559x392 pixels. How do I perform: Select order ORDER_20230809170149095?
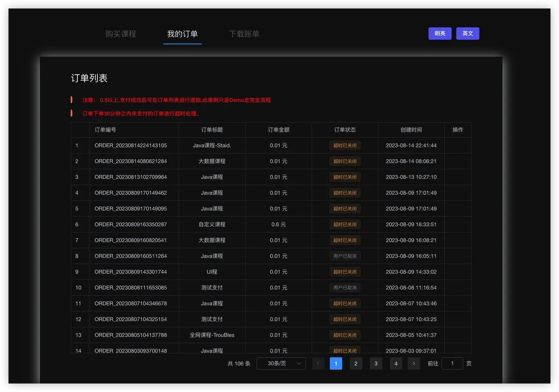(x=131, y=209)
